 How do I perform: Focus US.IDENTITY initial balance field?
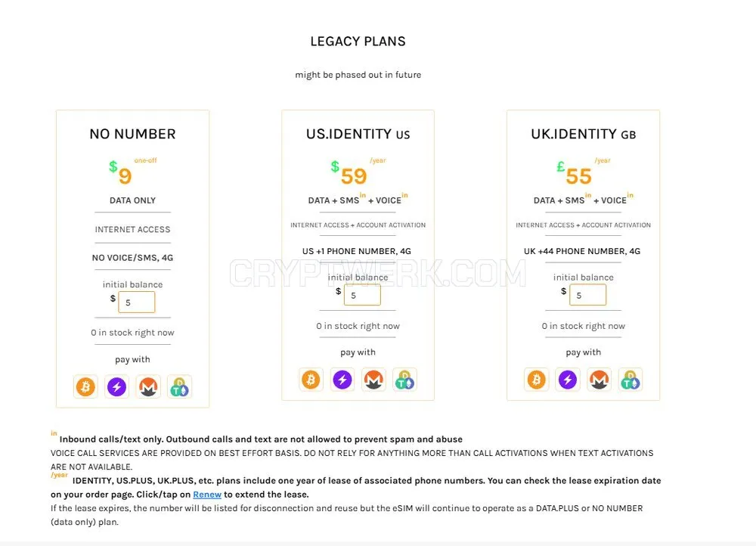(362, 295)
